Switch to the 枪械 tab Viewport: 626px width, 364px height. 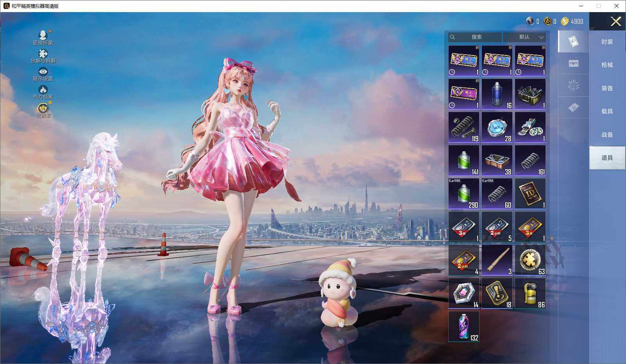point(607,65)
